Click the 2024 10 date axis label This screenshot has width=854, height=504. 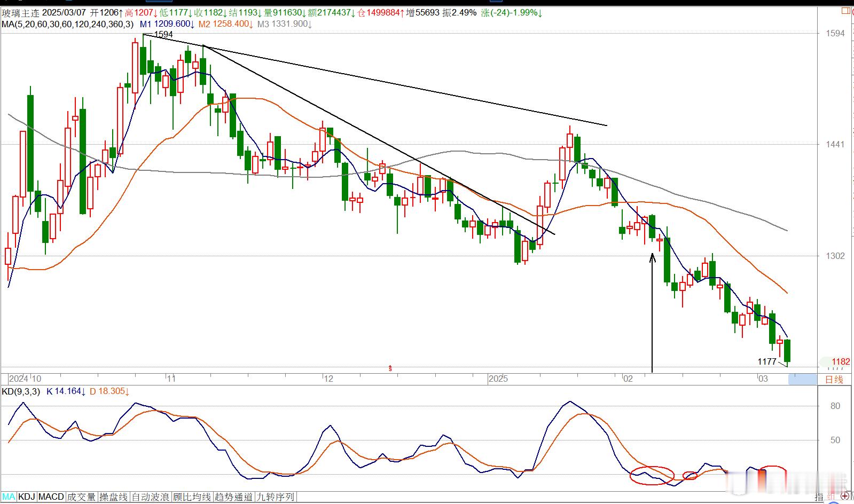(25, 379)
